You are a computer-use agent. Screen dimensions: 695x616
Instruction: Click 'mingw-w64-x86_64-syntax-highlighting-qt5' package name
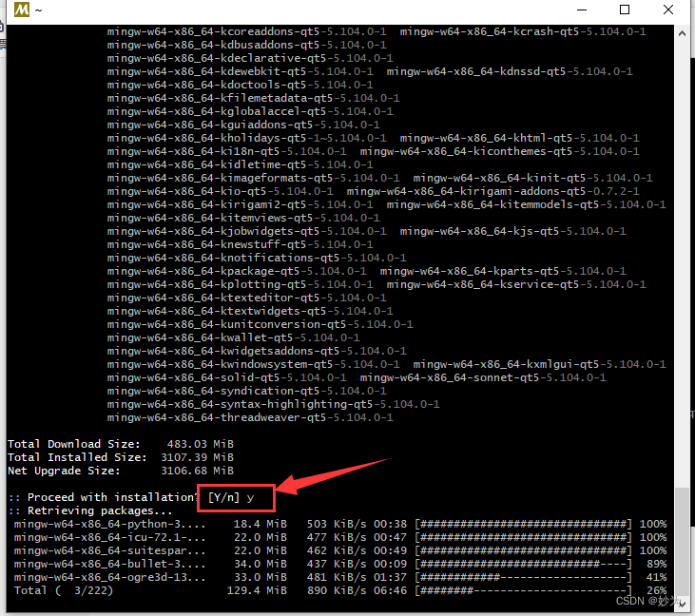[240, 404]
